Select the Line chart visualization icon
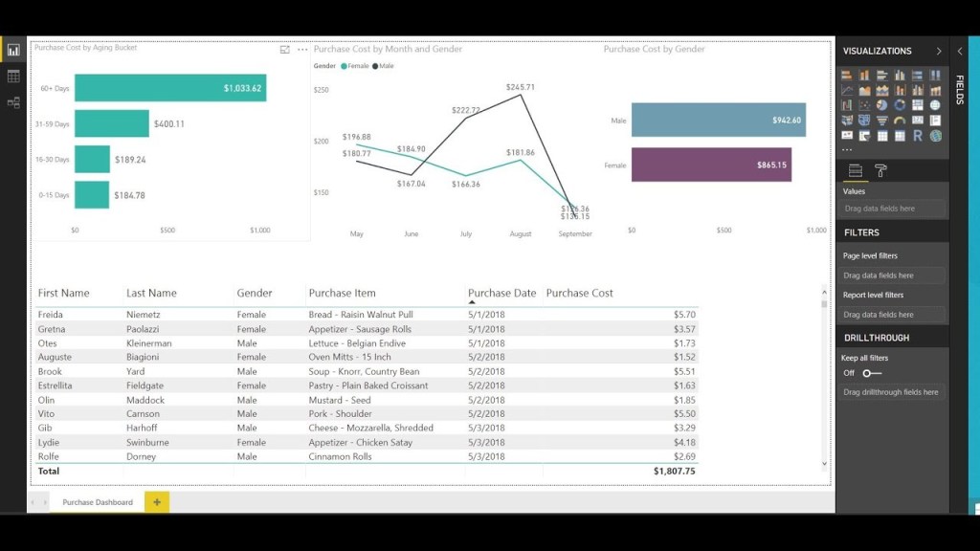The width and height of the screenshot is (980, 551). [x=846, y=90]
